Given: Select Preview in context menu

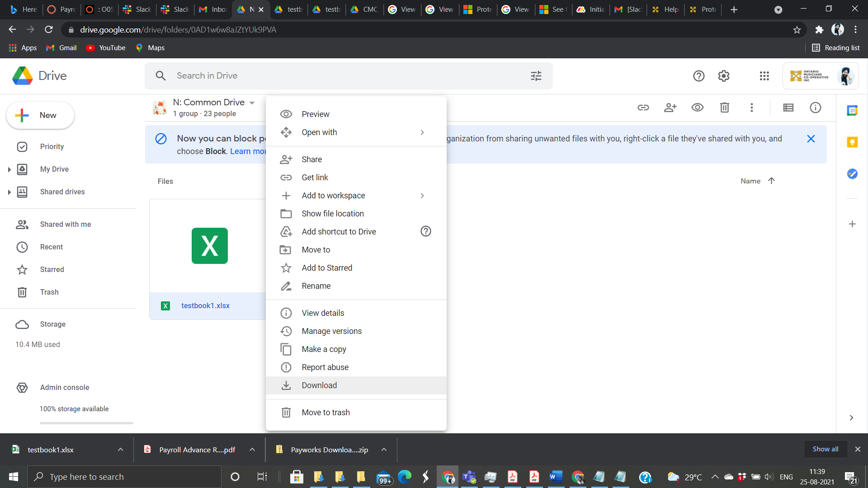Looking at the screenshot, I should (x=356, y=114).
